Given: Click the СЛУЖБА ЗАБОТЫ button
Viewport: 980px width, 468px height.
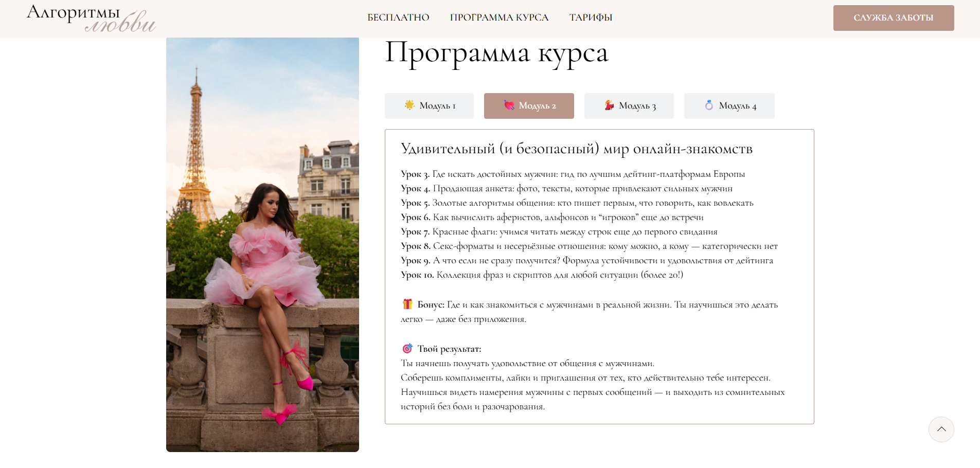Looking at the screenshot, I should tap(894, 18).
